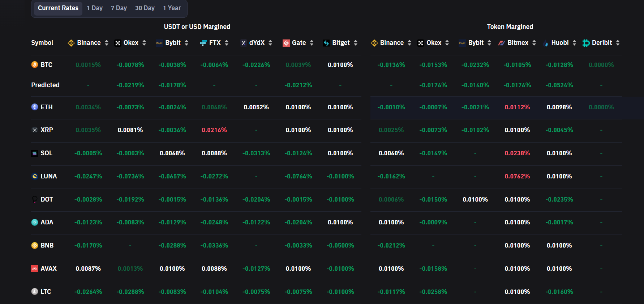The width and height of the screenshot is (644, 304).
Task: Click the Ethereum coin icon
Action: pos(35,107)
